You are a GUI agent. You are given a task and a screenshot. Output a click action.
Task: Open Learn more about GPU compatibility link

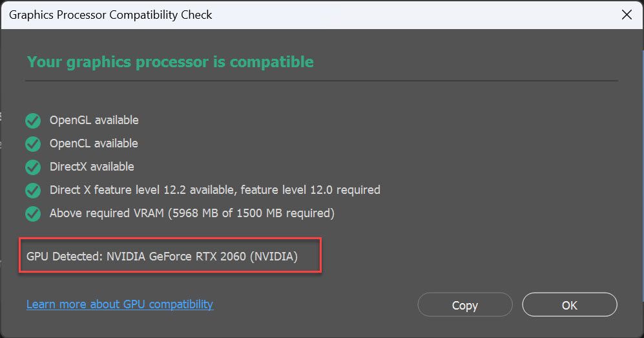point(119,304)
